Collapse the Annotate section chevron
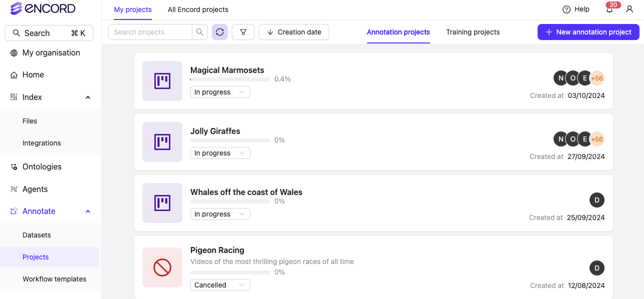Screen dimensions: 644x299 tap(88, 211)
